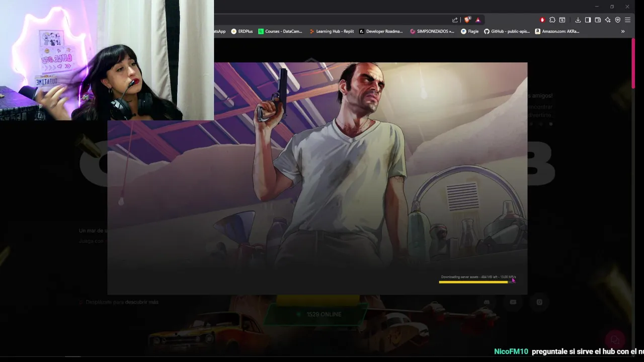The image size is (644, 362).
Task: Close the browser window
Action: (x=627, y=7)
